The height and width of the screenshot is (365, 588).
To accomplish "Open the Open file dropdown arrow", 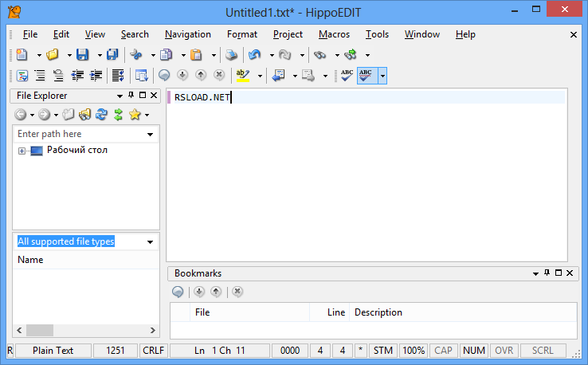I will coord(69,55).
